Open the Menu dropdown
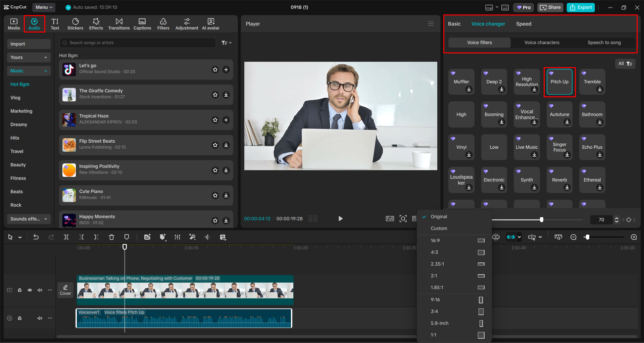The image size is (644, 343). (x=44, y=7)
